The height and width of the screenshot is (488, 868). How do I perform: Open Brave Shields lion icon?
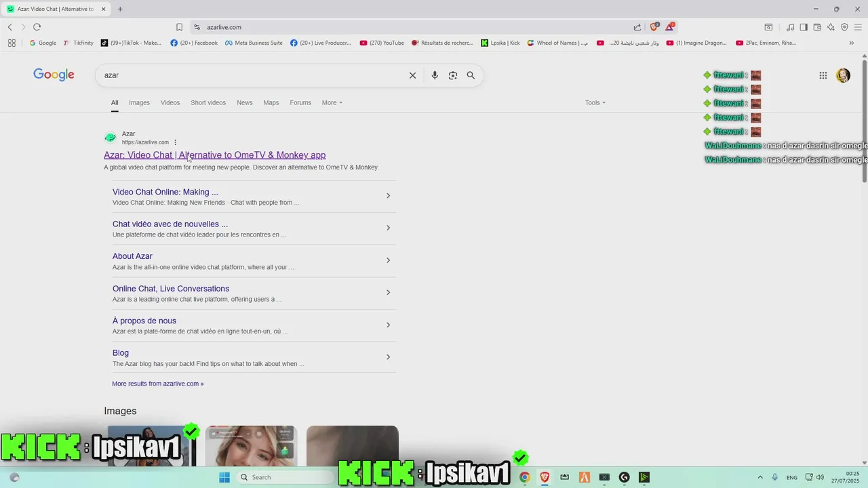[654, 27]
